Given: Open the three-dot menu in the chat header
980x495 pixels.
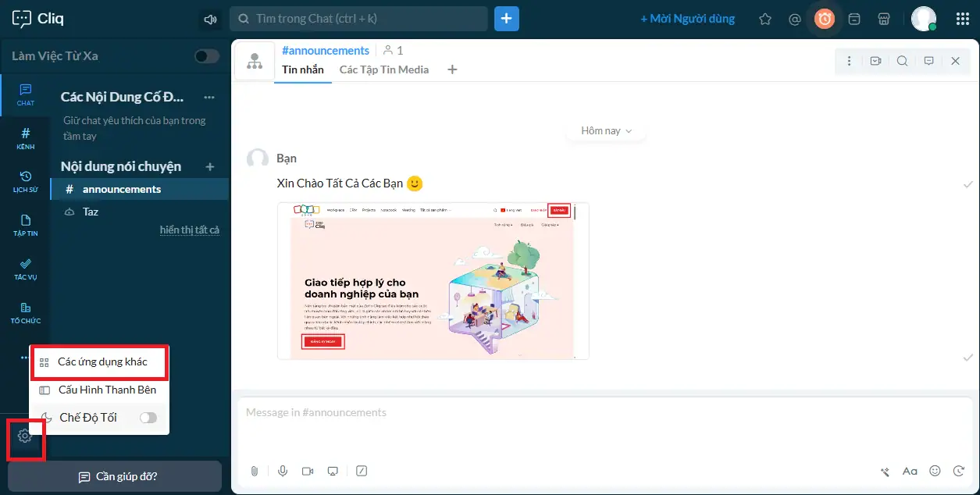Looking at the screenshot, I should (849, 59).
